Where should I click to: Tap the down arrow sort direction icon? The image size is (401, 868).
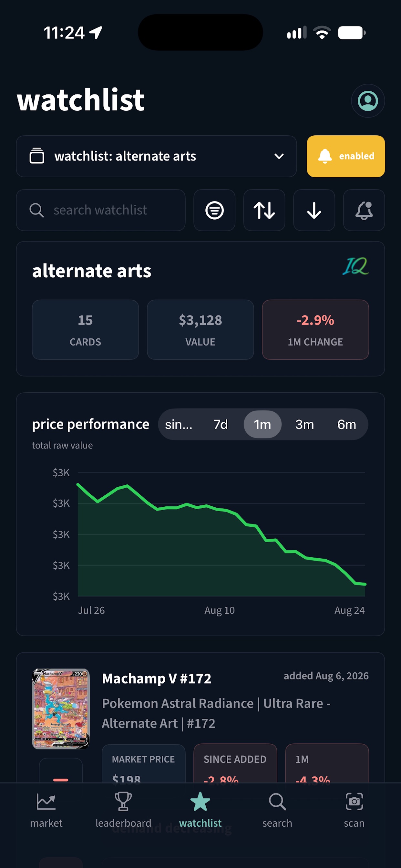click(314, 210)
